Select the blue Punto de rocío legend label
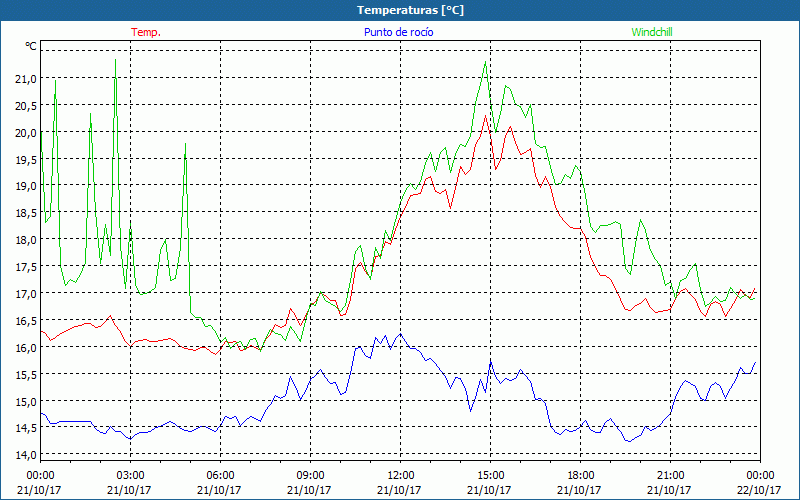Viewport: 800px width, 500px height. pyautogui.click(x=398, y=32)
